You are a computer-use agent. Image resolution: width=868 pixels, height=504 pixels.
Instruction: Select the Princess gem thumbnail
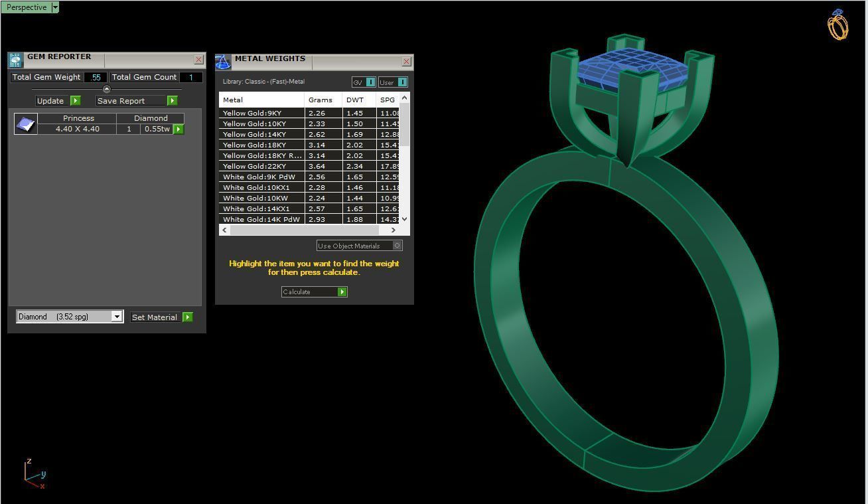click(25, 124)
